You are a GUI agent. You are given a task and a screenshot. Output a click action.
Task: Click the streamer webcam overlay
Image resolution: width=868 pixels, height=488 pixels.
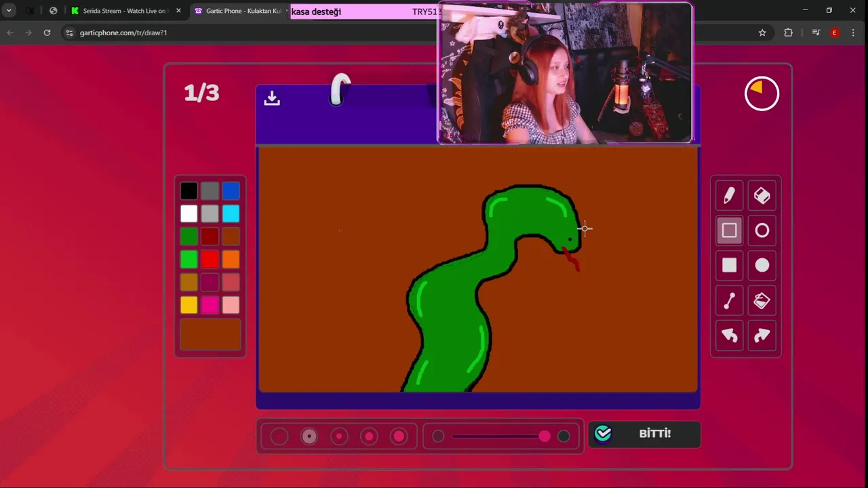[x=565, y=73]
